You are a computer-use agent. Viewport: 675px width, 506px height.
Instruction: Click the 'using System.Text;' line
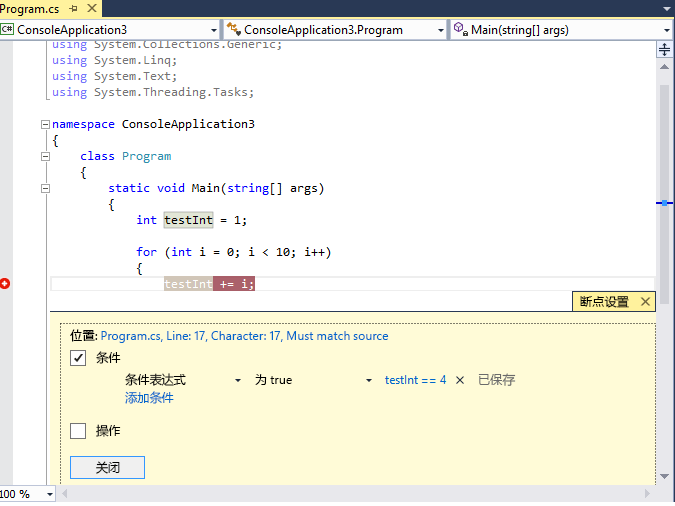pyautogui.click(x=115, y=76)
